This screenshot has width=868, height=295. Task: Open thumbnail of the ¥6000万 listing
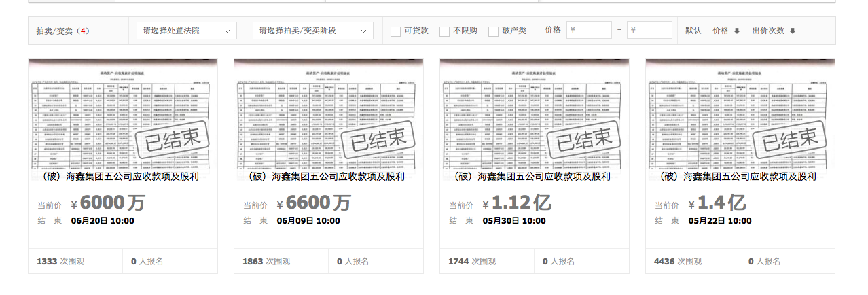(x=123, y=113)
